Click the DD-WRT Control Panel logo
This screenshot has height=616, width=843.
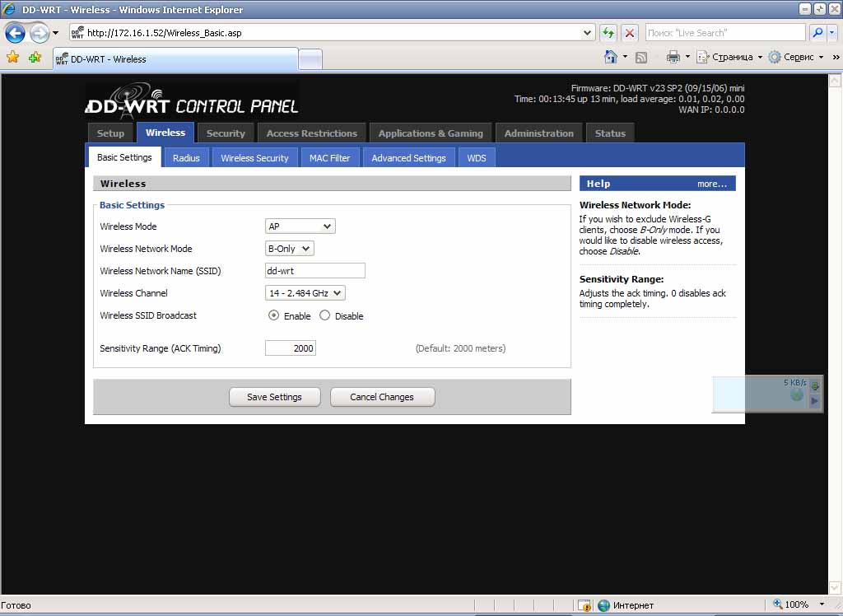tap(192, 100)
